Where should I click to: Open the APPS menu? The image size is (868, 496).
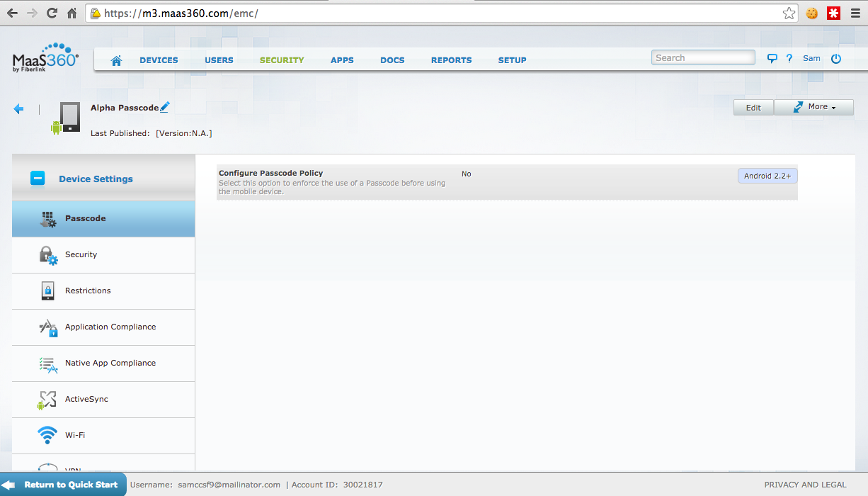(x=342, y=60)
